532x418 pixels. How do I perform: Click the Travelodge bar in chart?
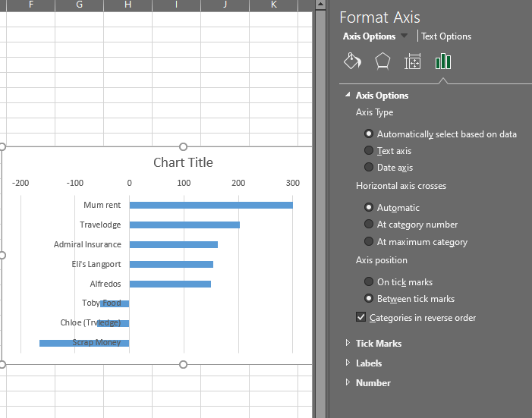184,225
